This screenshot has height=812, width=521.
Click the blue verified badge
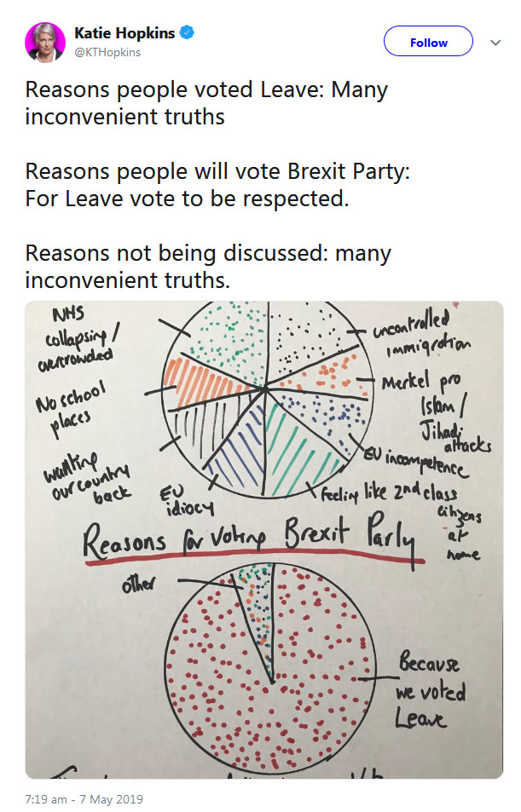pos(187,33)
